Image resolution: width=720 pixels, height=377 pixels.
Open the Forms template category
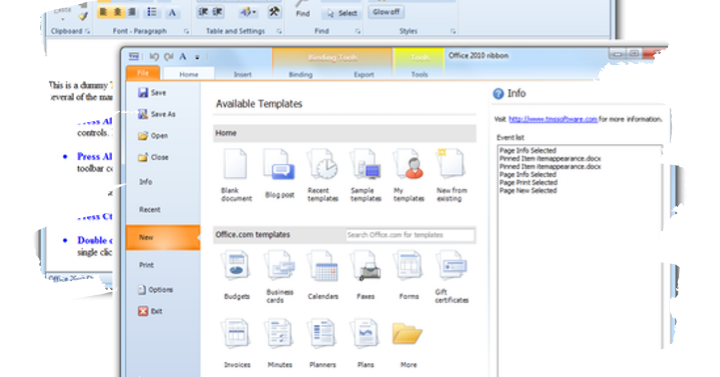(x=409, y=275)
